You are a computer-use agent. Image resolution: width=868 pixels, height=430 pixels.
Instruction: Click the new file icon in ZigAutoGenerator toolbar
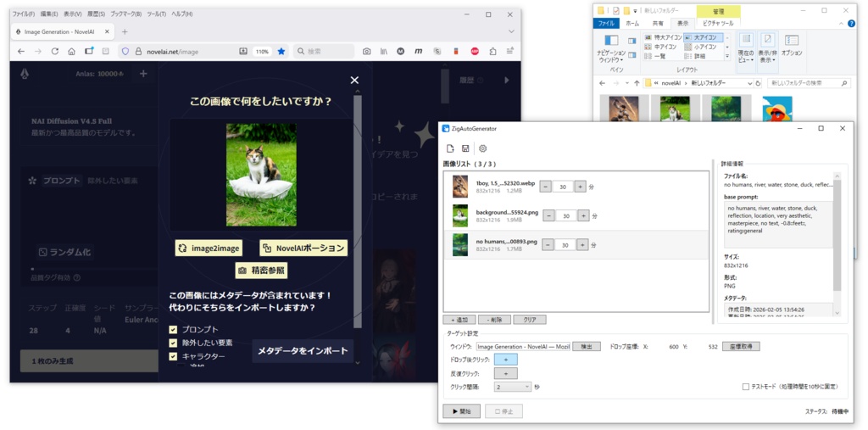(x=451, y=148)
